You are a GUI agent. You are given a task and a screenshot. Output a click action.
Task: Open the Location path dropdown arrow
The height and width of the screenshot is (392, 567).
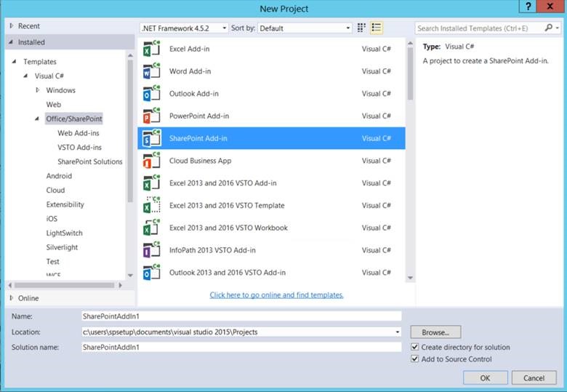[x=397, y=332]
